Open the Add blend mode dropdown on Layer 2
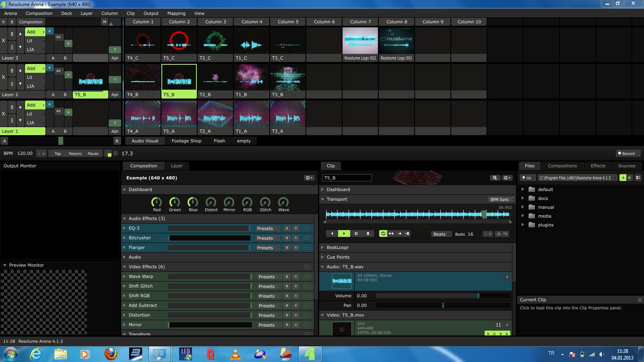This screenshot has width=644, height=362. (x=35, y=68)
